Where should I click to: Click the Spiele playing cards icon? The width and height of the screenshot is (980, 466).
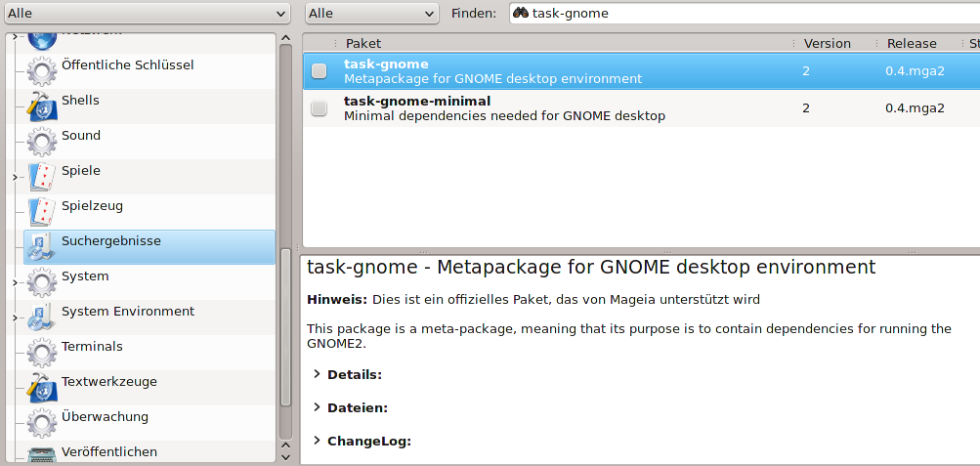42,177
